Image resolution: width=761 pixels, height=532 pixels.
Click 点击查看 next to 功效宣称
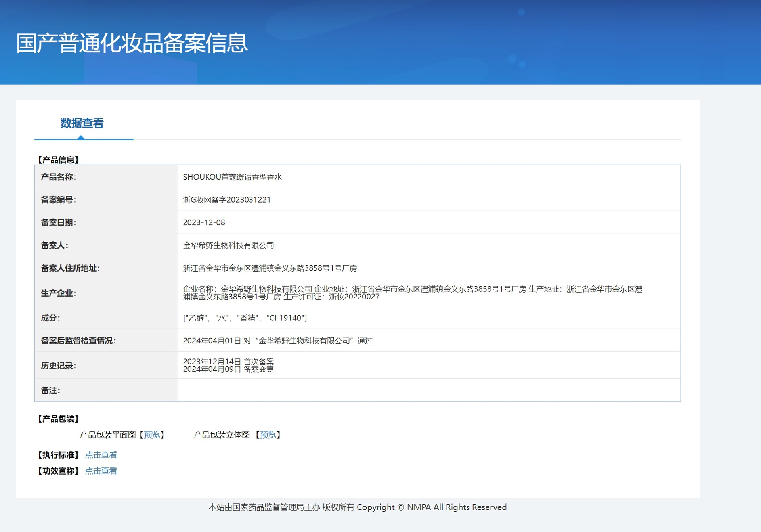(101, 471)
